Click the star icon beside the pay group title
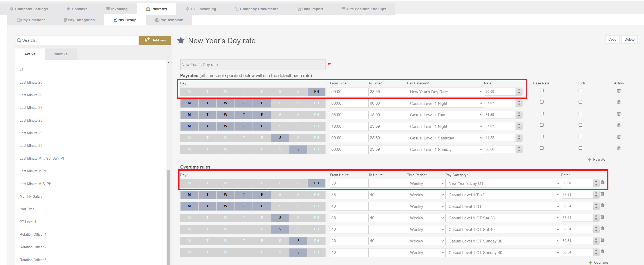Viewport: 644px width, 265px height. (181, 40)
